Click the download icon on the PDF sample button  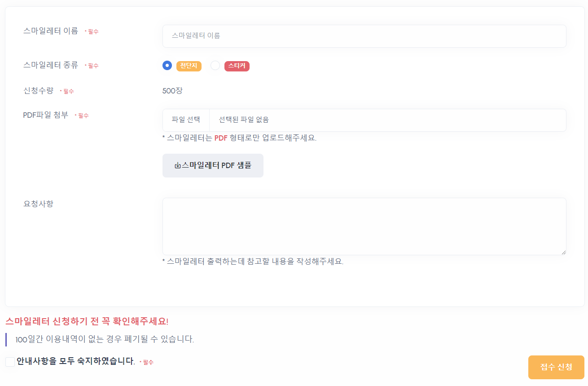click(x=178, y=165)
